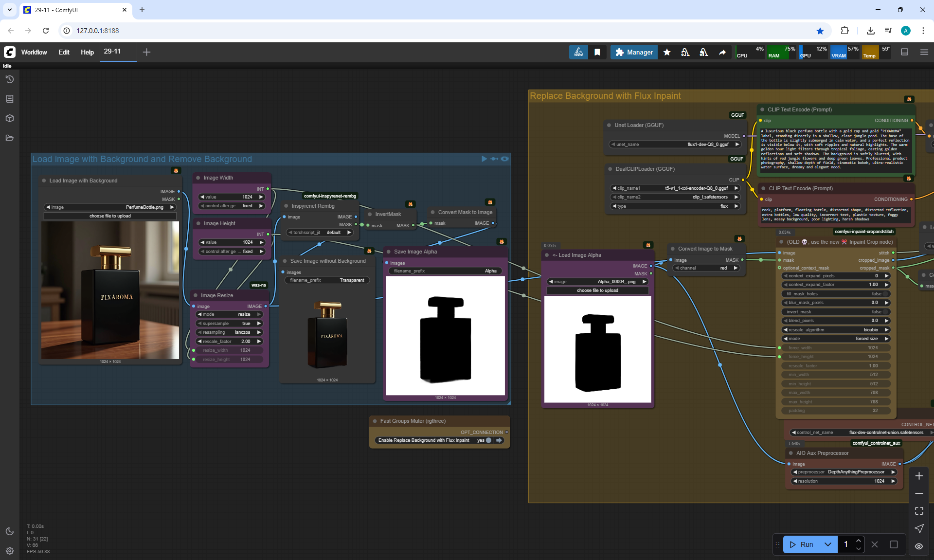Toggle the group eye visibility icon
This screenshot has width=934, height=560.
(505, 159)
